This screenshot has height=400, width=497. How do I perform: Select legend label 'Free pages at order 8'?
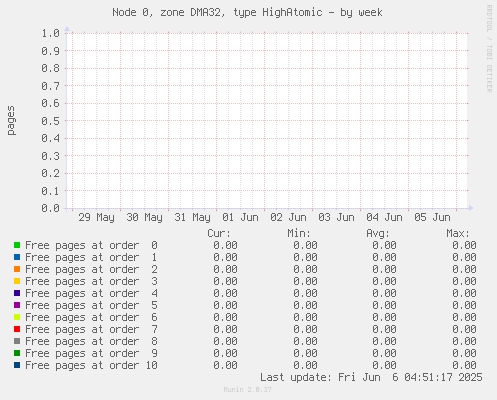[91, 342]
